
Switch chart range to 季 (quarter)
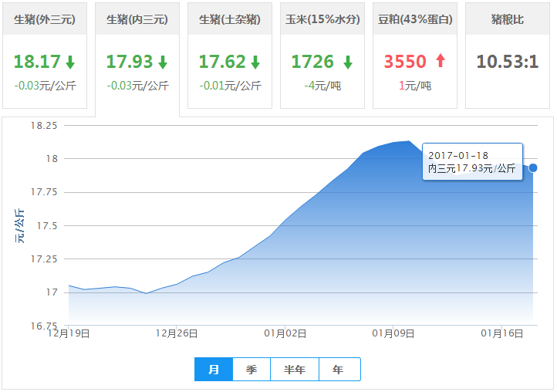251,370
